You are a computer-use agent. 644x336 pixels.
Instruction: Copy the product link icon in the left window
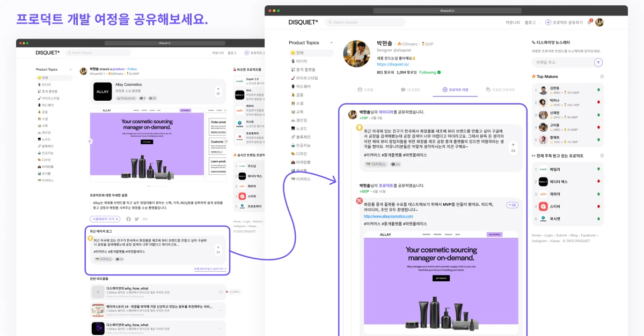coord(144,219)
